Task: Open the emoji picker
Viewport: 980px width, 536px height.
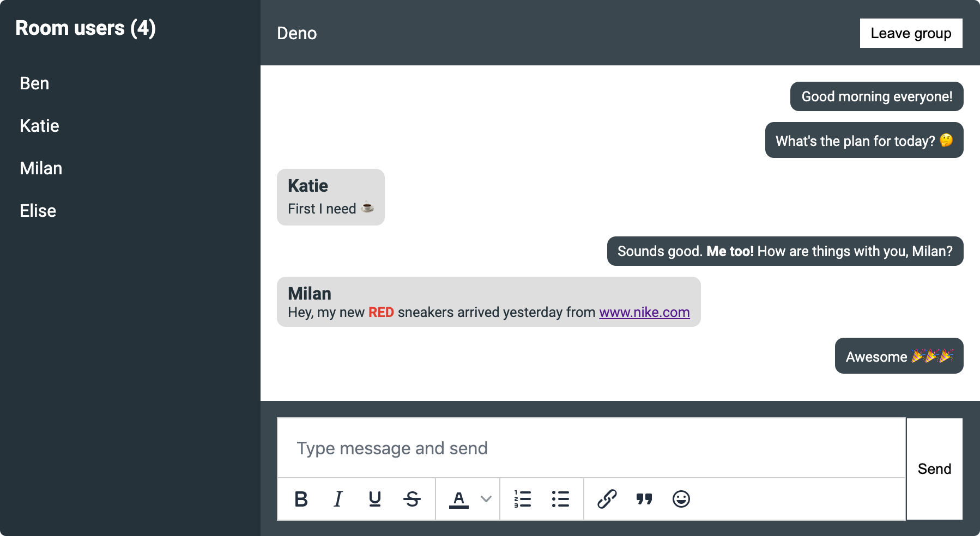Action: 682,498
